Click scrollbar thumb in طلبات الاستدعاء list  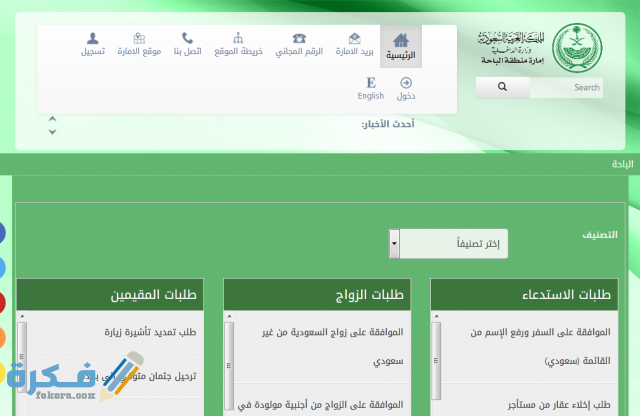[x=436, y=361]
